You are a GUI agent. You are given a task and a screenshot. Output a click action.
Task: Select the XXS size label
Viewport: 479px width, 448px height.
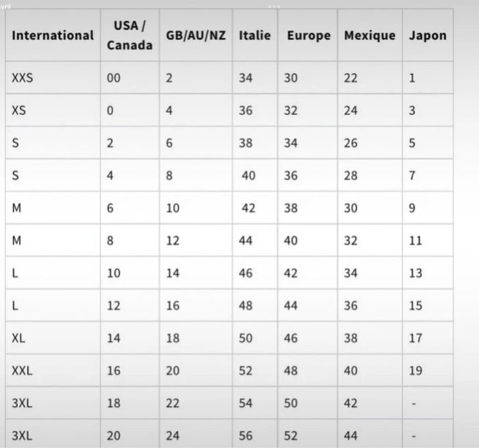(x=23, y=78)
